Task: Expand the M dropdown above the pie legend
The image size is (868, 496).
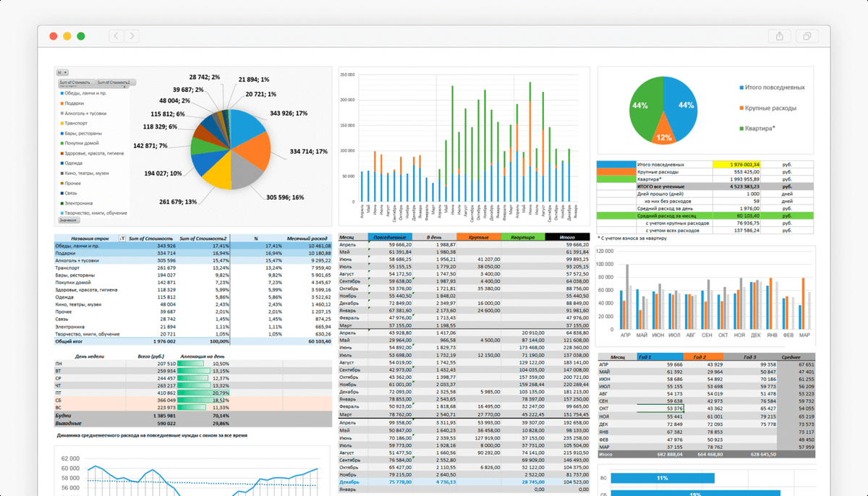Action: pos(61,72)
